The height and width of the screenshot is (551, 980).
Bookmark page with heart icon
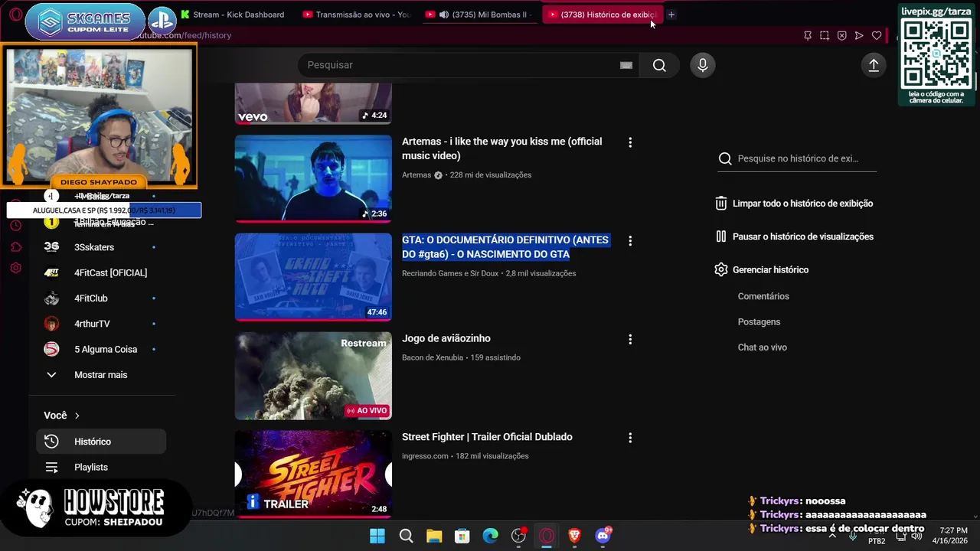877,35
